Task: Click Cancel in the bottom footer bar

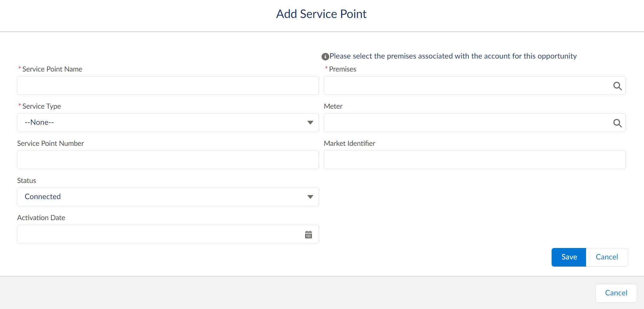Action: pos(616,293)
